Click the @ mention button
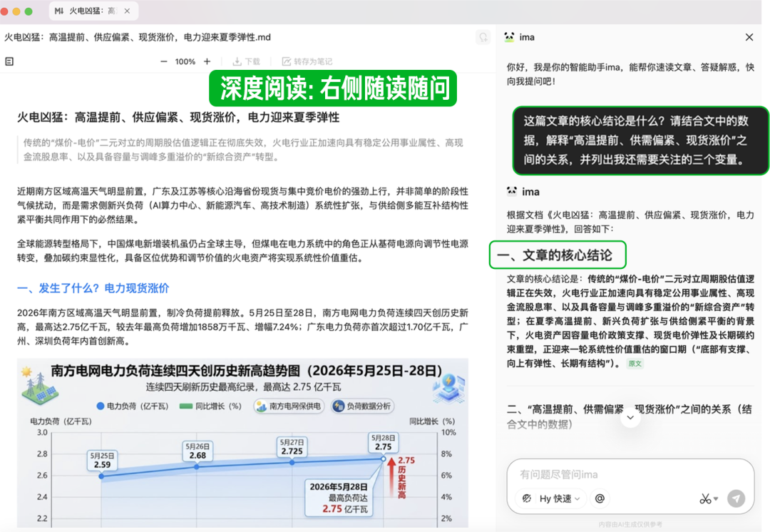Screen dimensions: 770x532 point(600,498)
